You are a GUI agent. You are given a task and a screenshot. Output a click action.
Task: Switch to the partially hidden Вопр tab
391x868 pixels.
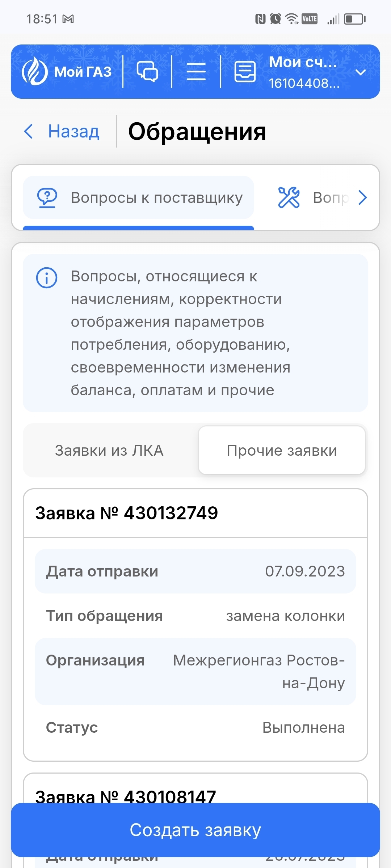coord(330,198)
